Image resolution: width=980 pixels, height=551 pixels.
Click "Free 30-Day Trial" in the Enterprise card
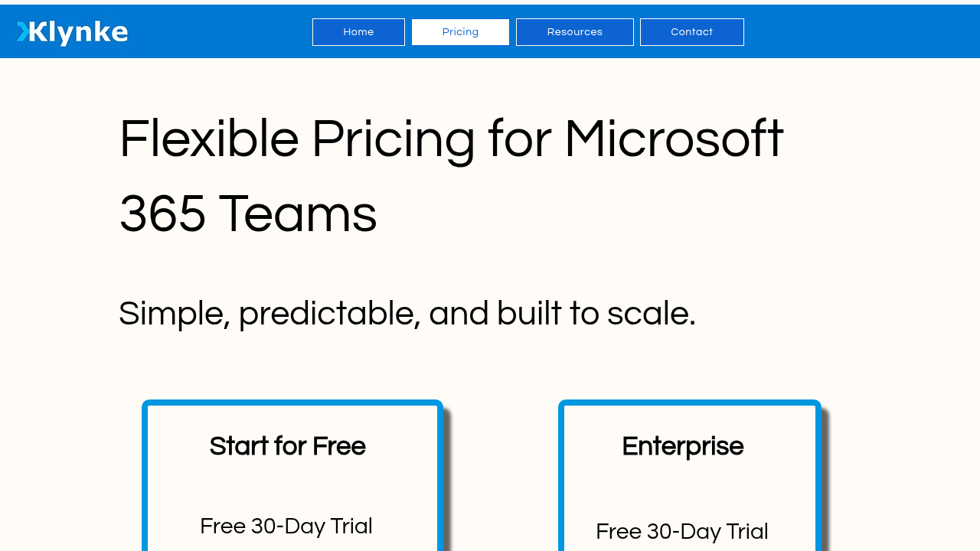(682, 531)
